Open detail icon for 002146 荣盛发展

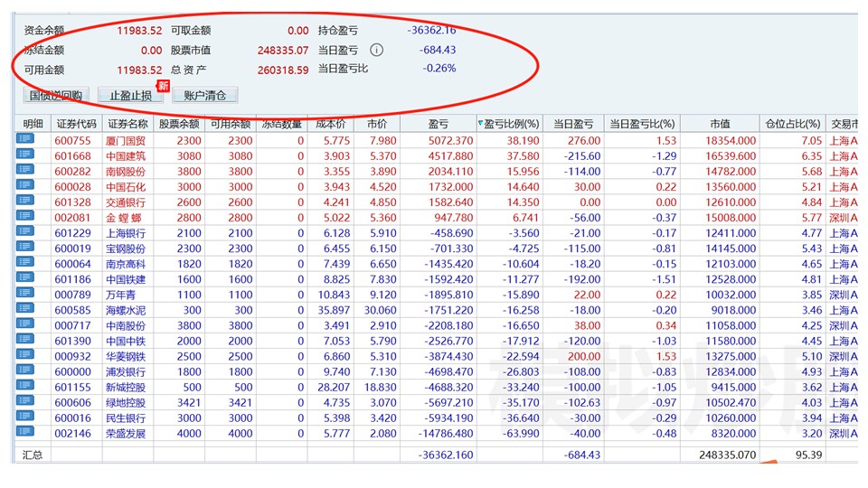25,432
